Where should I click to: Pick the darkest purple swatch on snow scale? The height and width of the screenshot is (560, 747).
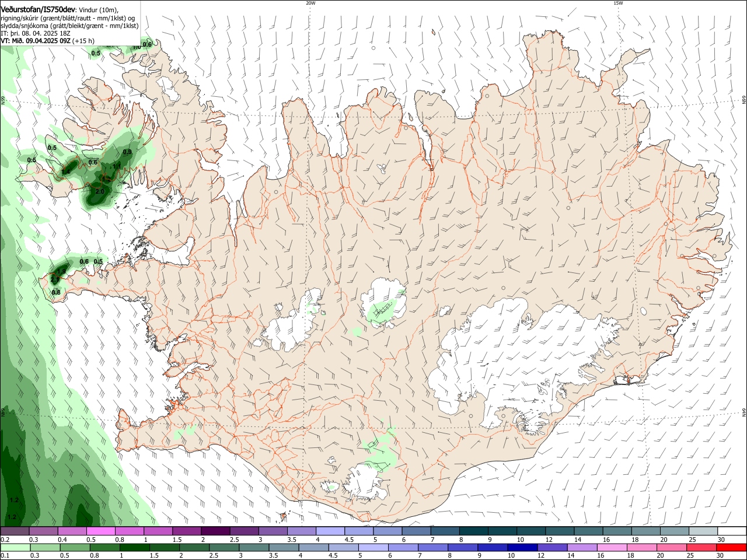click(x=215, y=531)
